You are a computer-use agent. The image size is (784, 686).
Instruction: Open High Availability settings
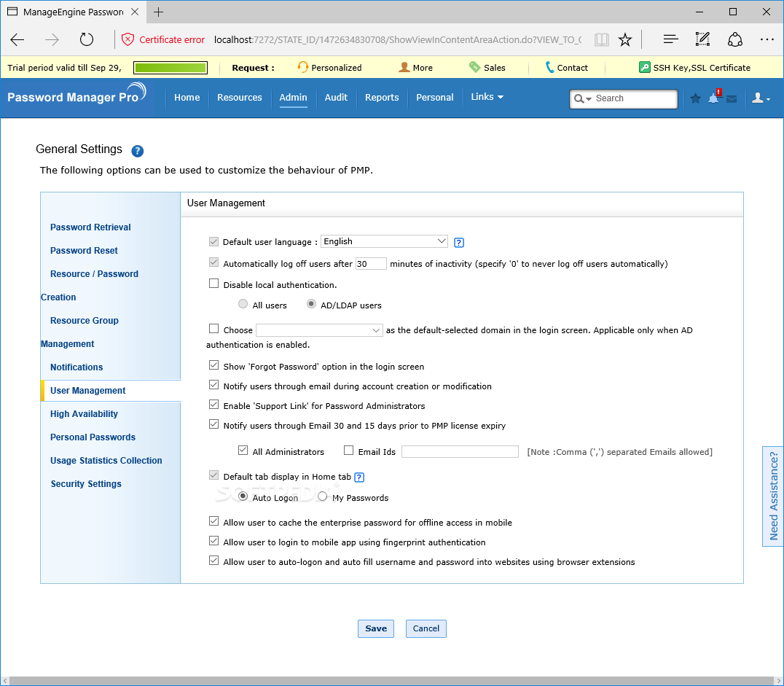[x=84, y=414]
